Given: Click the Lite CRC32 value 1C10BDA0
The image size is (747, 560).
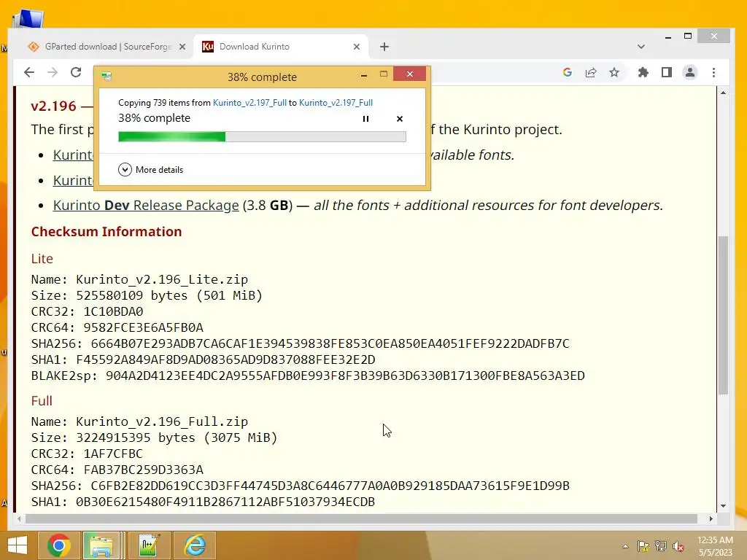Looking at the screenshot, I should (x=113, y=311).
